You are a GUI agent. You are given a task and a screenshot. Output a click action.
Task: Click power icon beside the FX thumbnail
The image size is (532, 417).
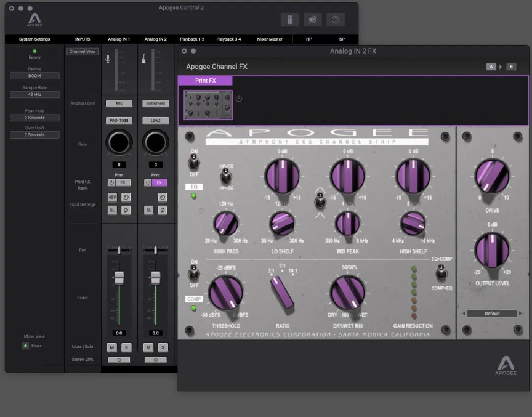[x=239, y=99]
